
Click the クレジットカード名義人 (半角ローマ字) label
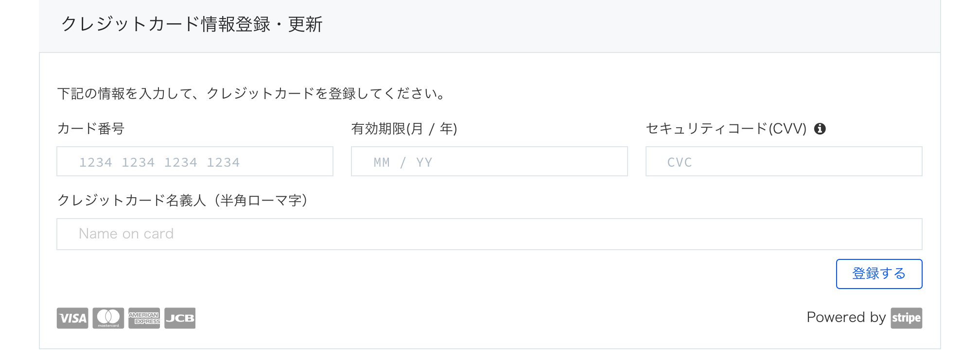tap(182, 200)
